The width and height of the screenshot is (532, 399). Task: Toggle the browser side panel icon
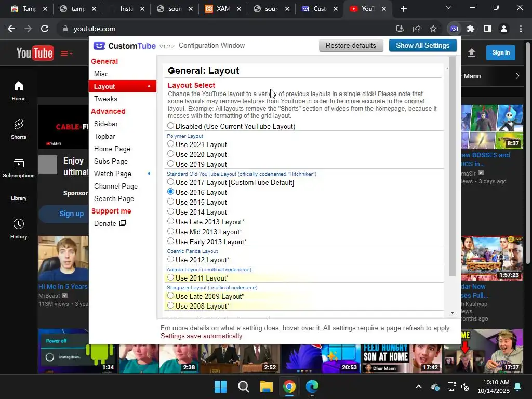pos(487,29)
